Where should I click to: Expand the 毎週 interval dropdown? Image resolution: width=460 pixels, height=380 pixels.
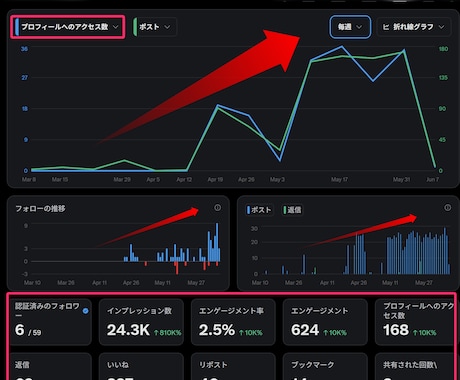click(350, 27)
